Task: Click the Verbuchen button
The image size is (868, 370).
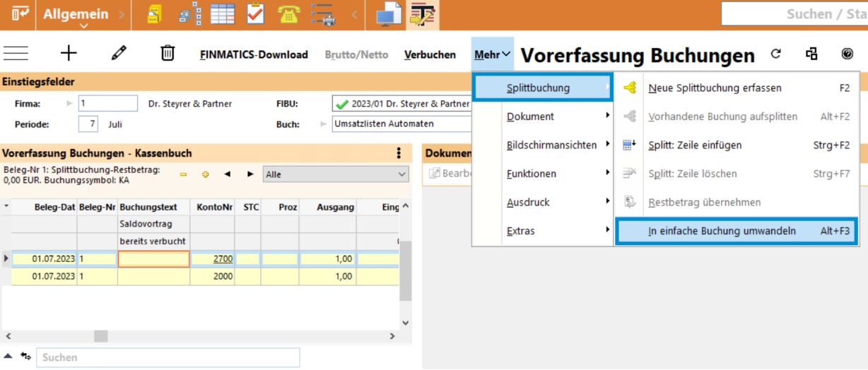Action: [430, 54]
